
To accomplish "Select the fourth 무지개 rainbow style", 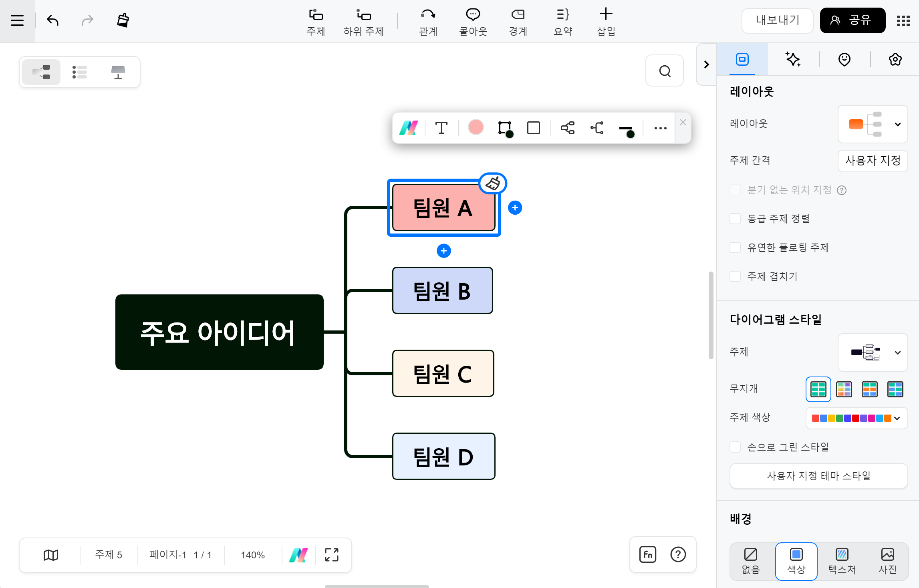I will coord(895,389).
